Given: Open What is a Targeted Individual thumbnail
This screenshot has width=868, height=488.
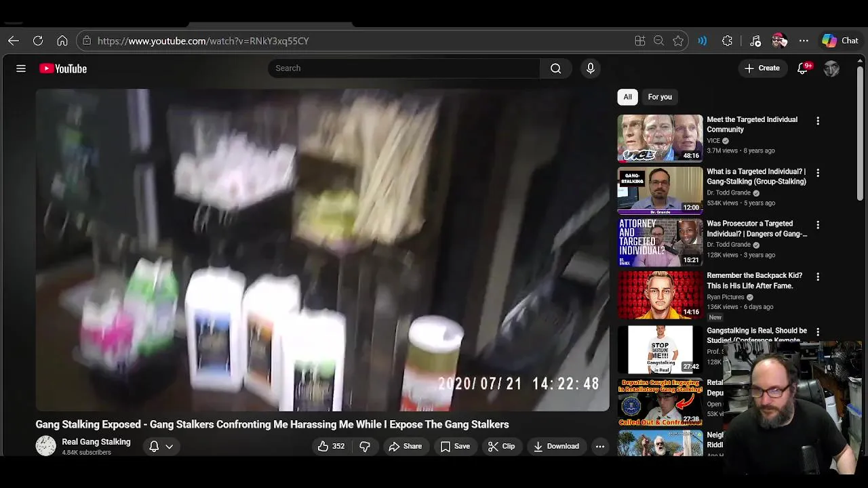Looking at the screenshot, I should [x=660, y=190].
